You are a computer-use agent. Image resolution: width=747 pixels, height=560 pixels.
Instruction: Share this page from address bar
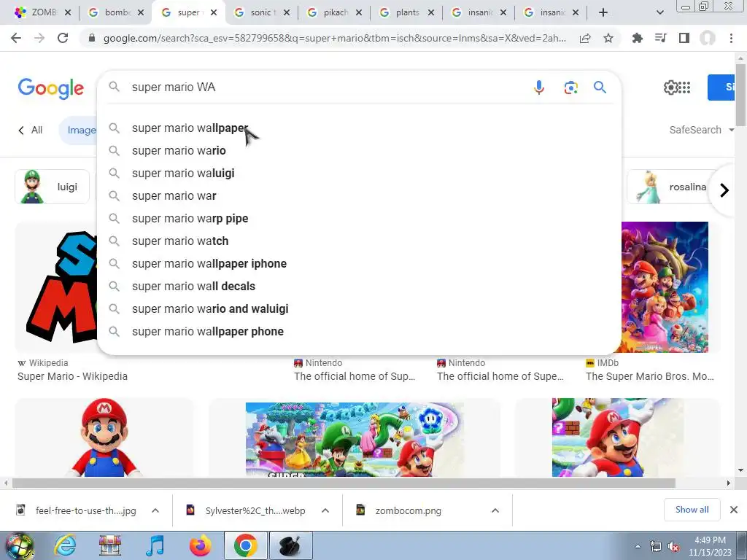coord(585,38)
